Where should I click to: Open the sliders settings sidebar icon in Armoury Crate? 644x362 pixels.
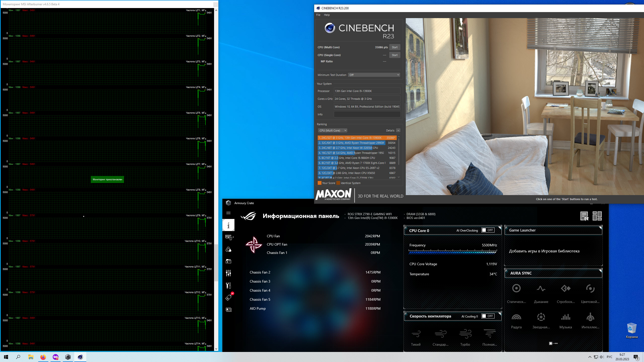tap(228, 273)
